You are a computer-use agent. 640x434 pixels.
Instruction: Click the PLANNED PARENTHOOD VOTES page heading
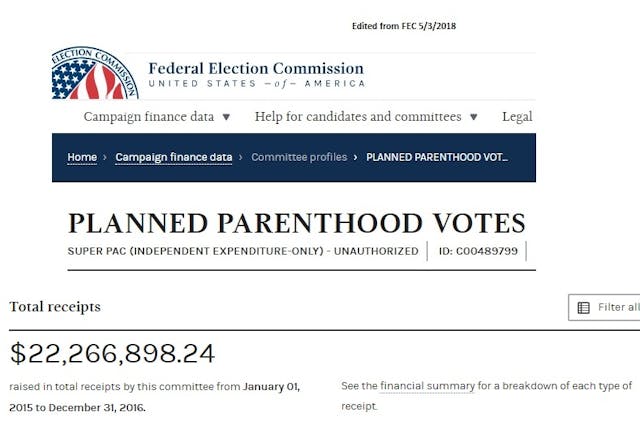[296, 223]
